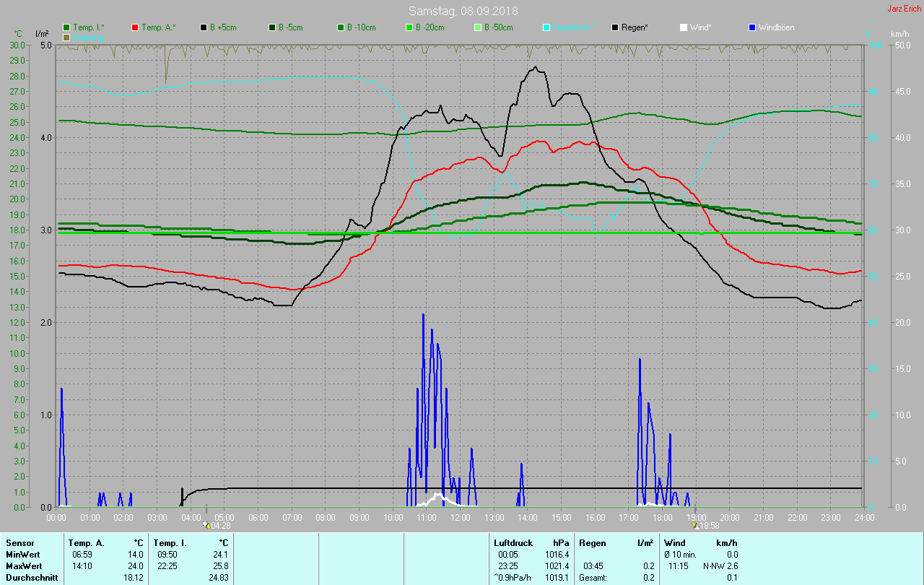
Task: Click the Jarz Erich text link
Action: 904,9
